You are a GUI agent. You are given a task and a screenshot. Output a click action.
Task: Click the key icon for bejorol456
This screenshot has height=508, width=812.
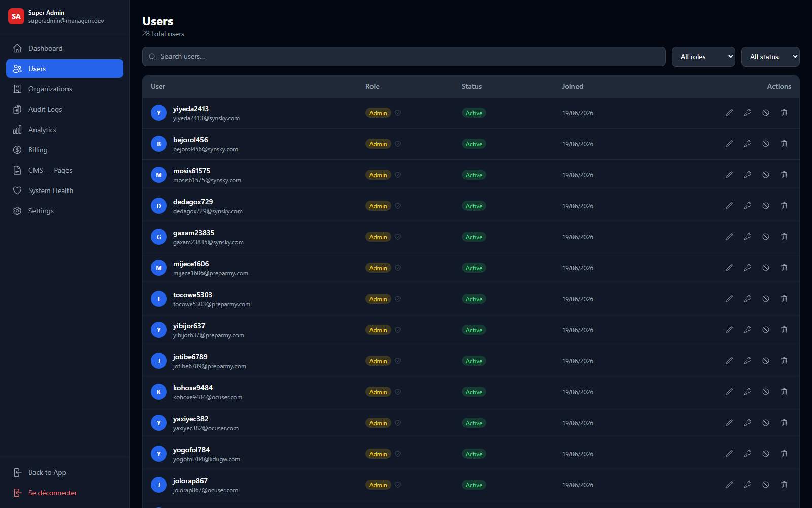point(748,144)
